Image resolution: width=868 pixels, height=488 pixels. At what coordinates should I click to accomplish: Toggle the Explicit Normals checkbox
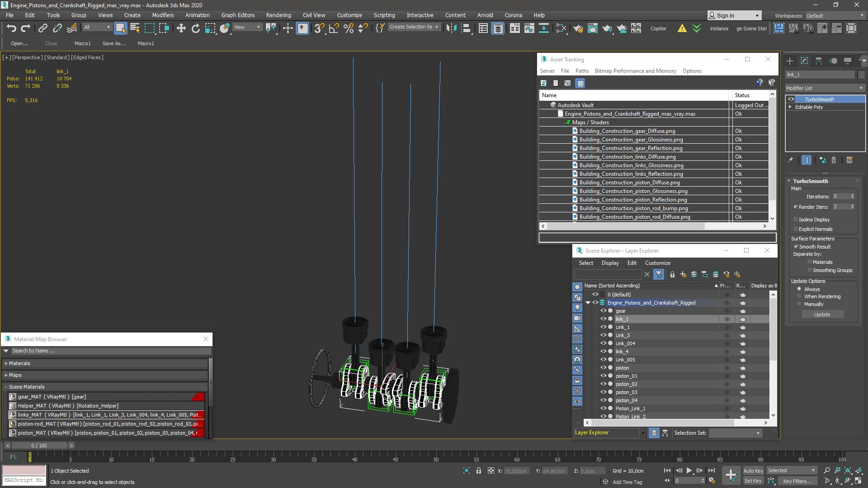[x=796, y=229]
